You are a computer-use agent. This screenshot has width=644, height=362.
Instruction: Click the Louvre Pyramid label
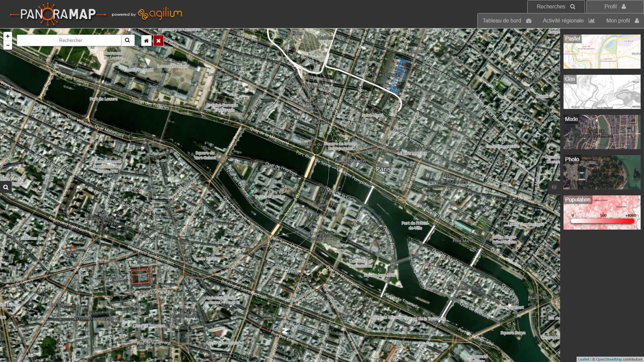[139, 70]
